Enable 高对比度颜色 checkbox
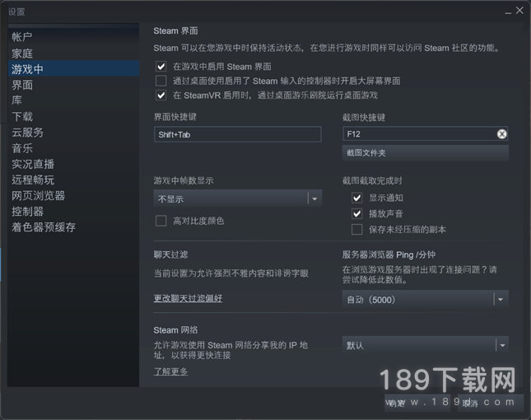The width and height of the screenshot is (531, 420). 161,221
